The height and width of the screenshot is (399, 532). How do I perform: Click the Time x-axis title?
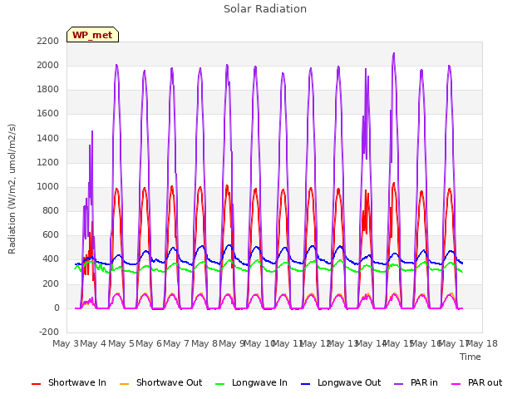pos(470,357)
